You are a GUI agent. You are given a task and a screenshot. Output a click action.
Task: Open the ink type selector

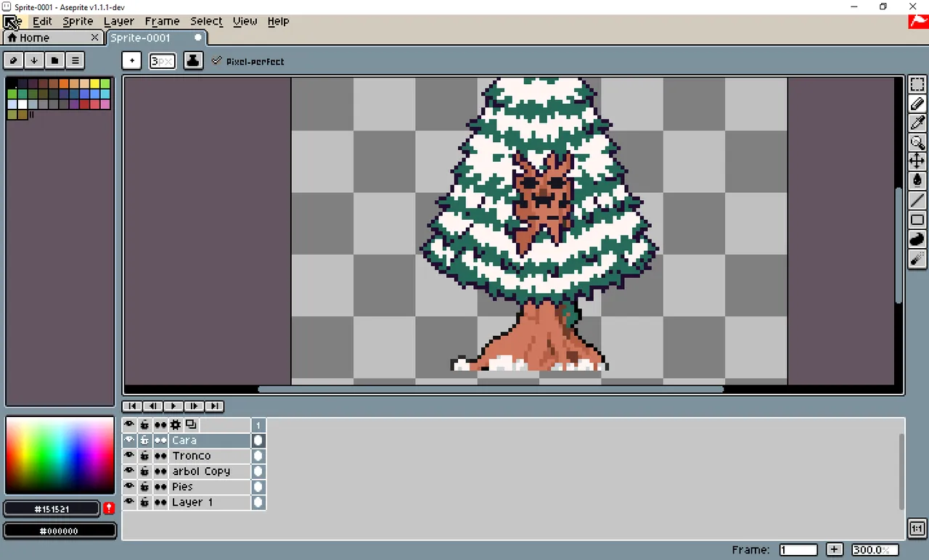pos(193,61)
